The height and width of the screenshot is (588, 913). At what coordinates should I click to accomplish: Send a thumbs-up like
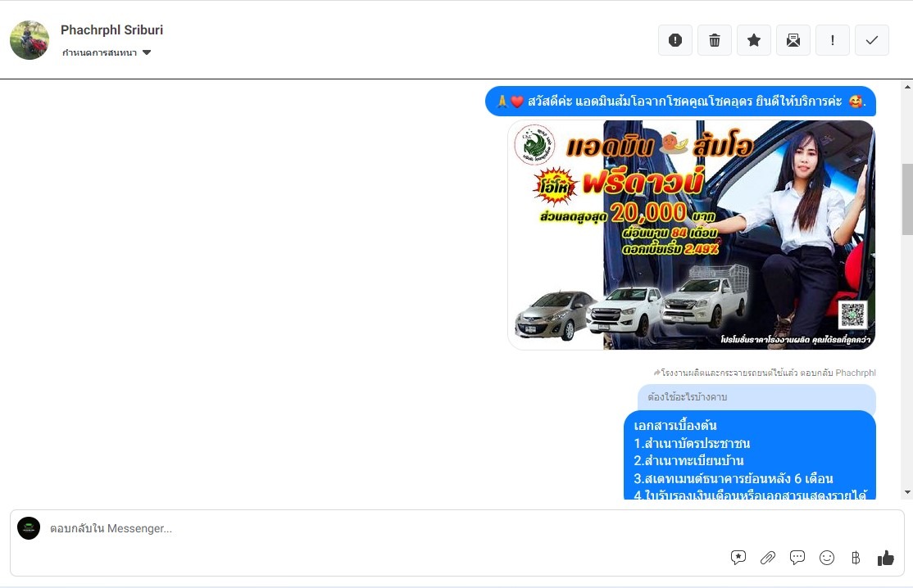[x=886, y=558]
